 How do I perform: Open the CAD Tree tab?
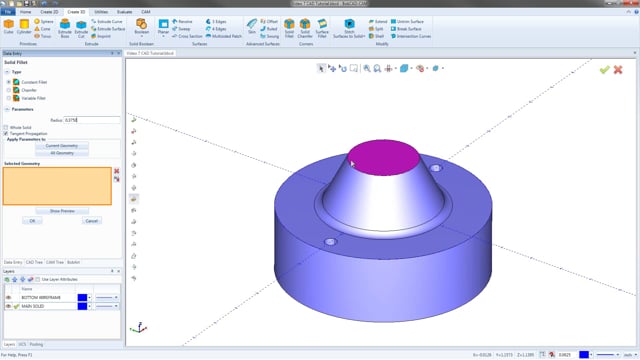coord(34,262)
